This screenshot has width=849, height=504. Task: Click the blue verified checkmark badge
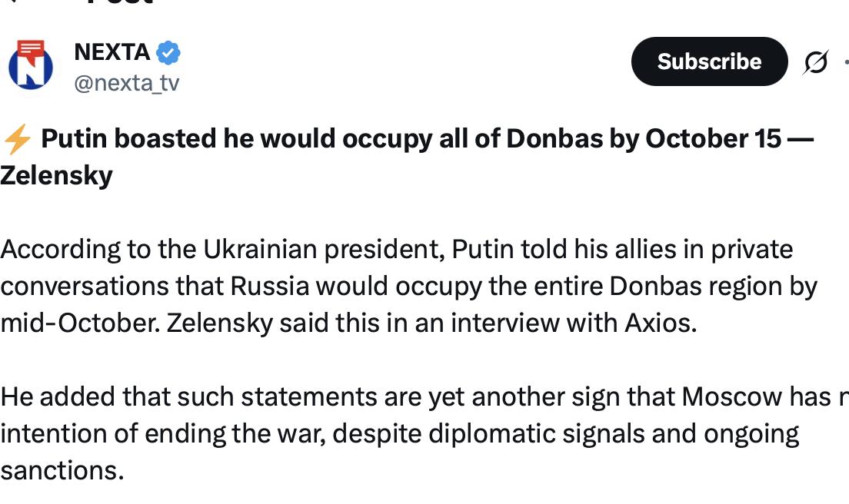(x=168, y=52)
